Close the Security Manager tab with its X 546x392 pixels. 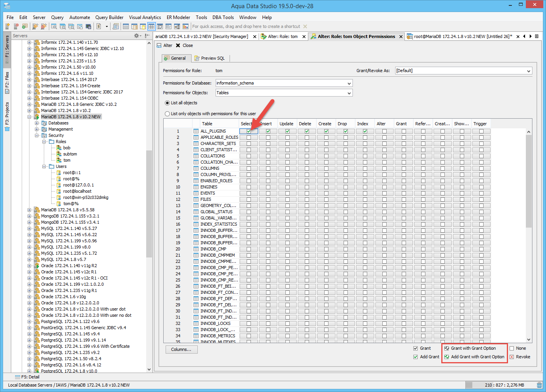coord(255,36)
